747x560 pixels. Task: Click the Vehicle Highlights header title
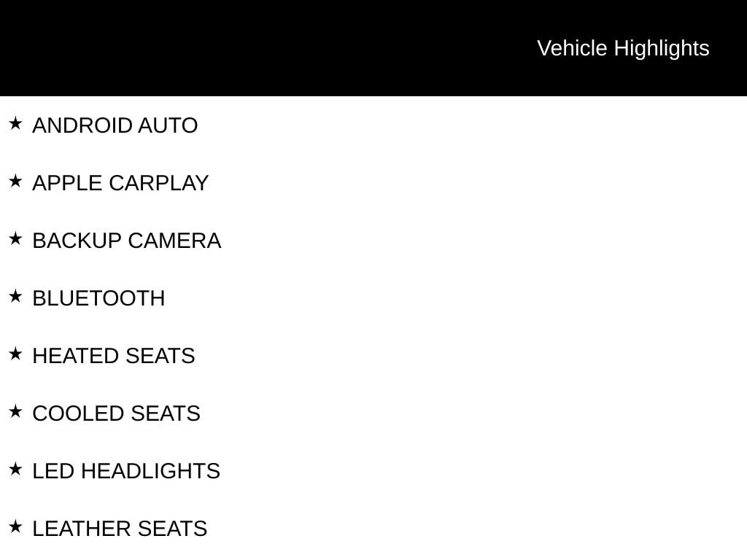click(623, 49)
